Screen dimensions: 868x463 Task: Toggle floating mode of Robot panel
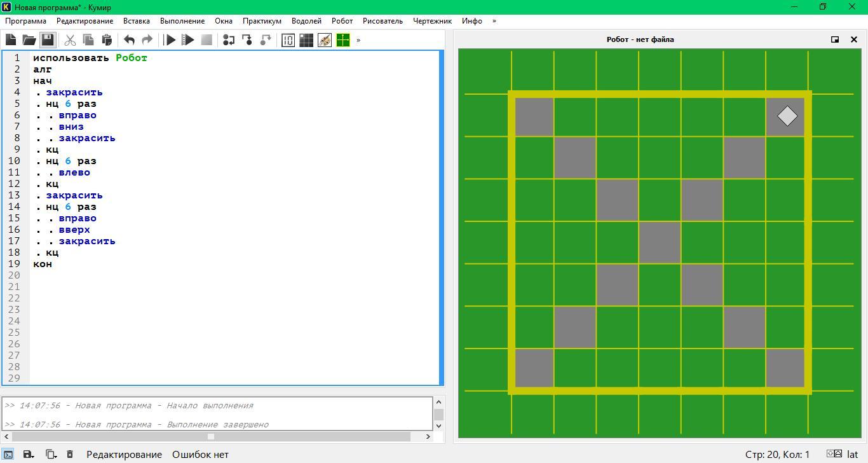tap(835, 39)
